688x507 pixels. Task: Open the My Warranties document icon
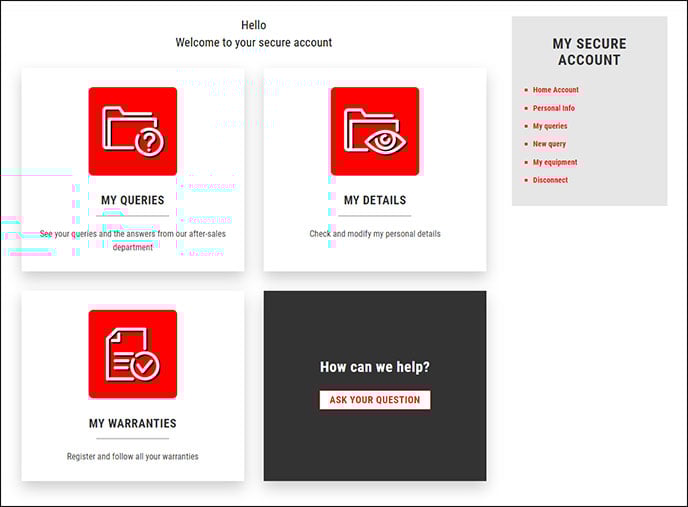133,354
